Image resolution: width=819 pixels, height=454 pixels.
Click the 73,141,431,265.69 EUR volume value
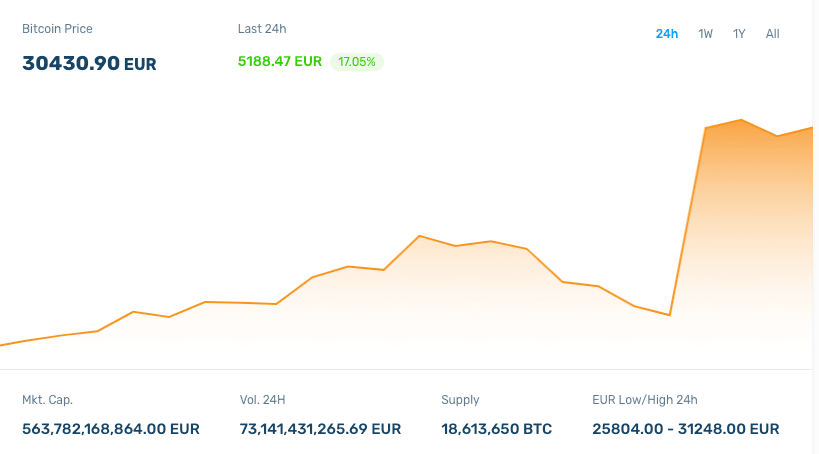321,429
